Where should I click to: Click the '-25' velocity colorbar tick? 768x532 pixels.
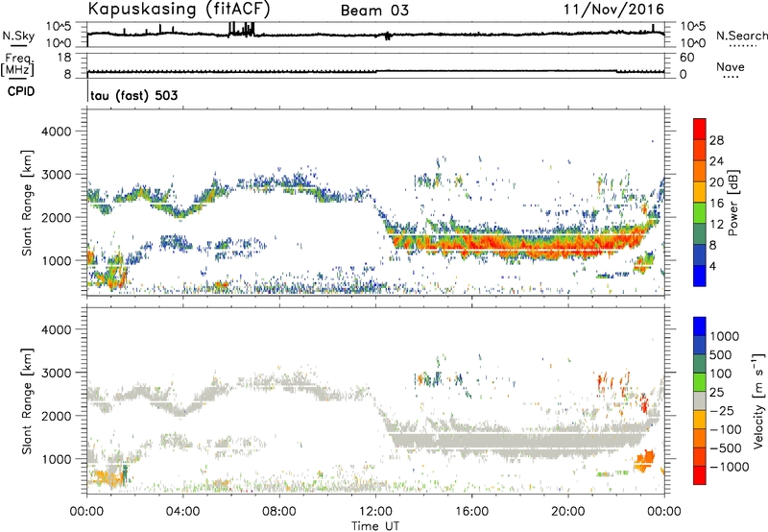[722, 410]
